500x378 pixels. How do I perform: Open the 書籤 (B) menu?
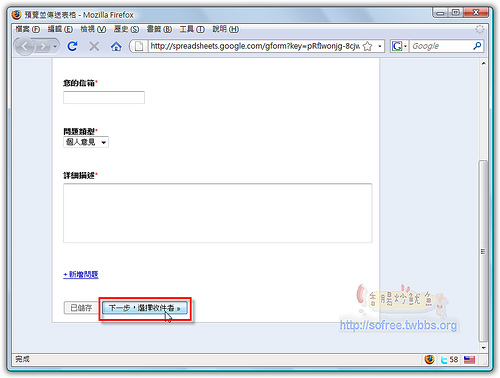159,29
